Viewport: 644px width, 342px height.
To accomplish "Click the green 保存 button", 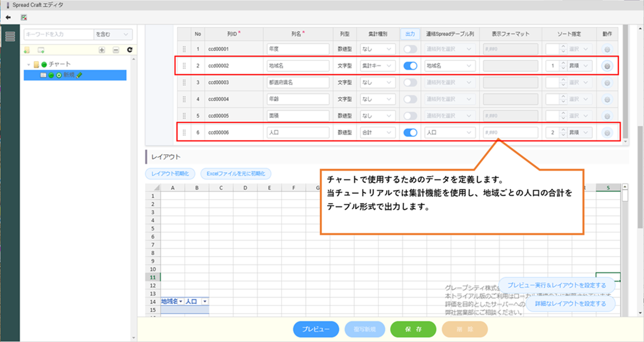I will pos(413,329).
